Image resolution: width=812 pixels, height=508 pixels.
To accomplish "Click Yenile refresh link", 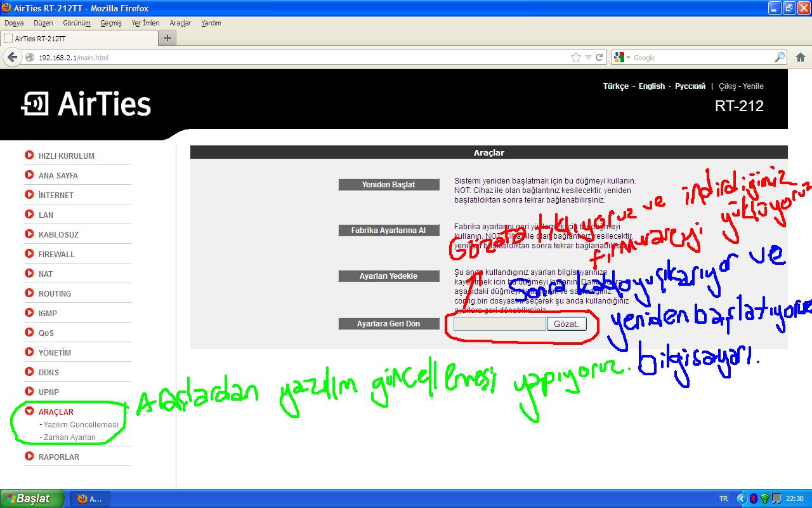I will 753,86.
